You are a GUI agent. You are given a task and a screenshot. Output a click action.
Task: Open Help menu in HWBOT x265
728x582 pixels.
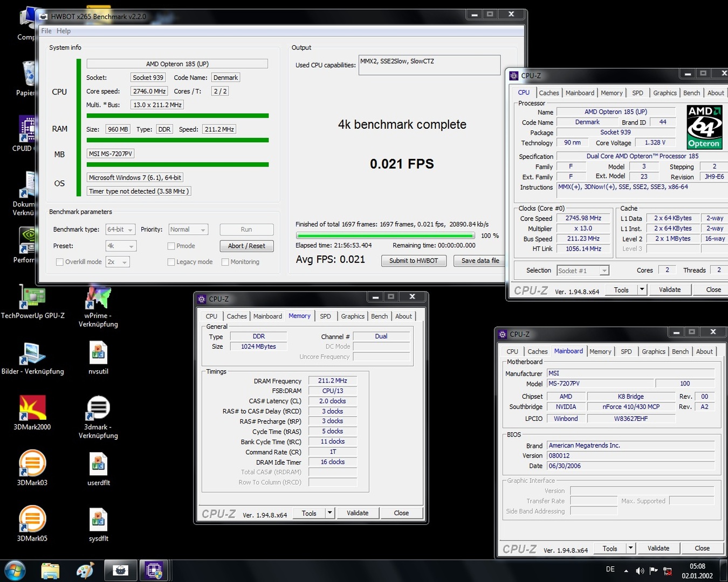coord(64,31)
